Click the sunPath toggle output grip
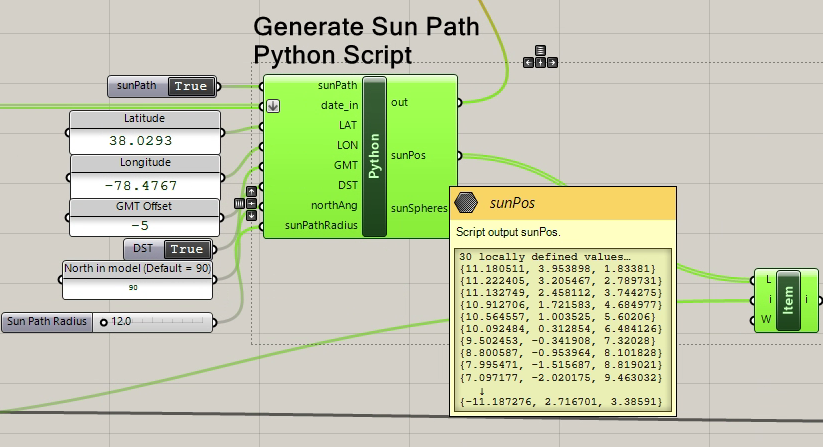Screen dimensions: 823x447 pyautogui.click(x=218, y=87)
